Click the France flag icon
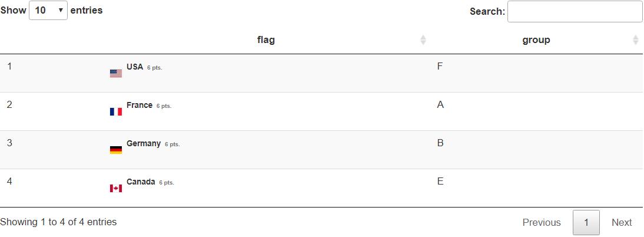Screen dimensions: 644x237 click(x=116, y=112)
